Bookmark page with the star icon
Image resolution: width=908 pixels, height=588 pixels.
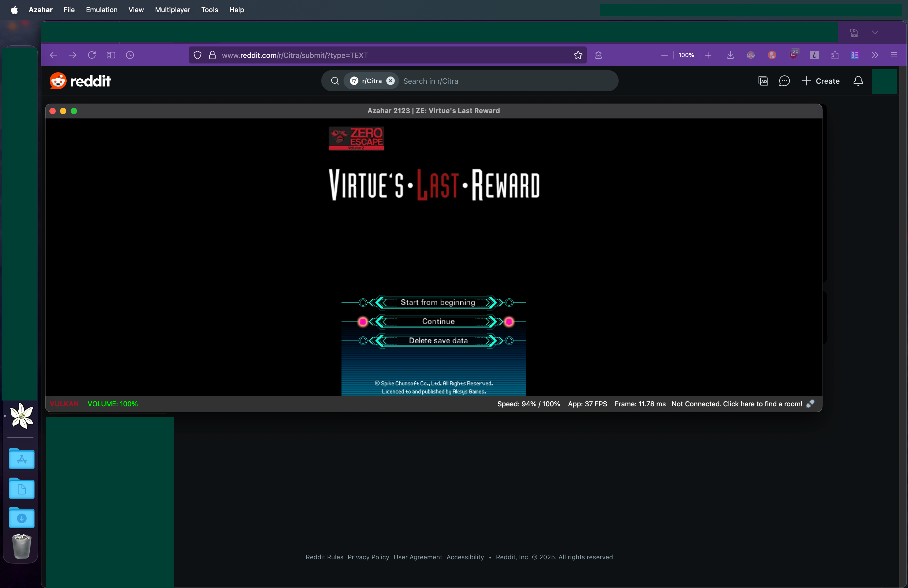[x=578, y=55]
